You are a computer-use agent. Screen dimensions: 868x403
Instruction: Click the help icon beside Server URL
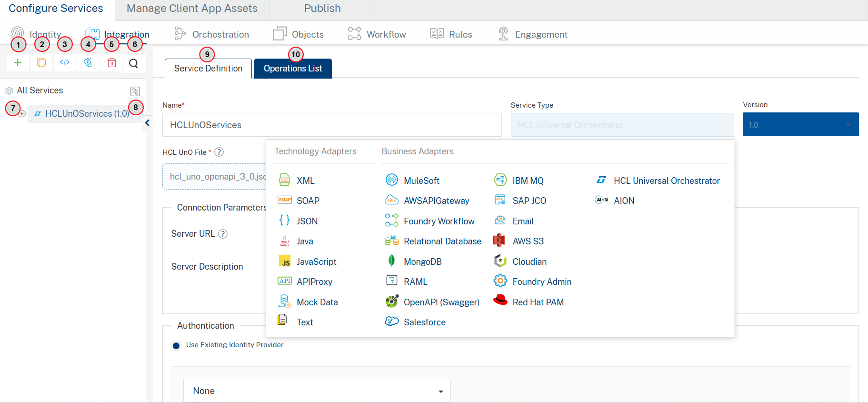[x=223, y=234]
